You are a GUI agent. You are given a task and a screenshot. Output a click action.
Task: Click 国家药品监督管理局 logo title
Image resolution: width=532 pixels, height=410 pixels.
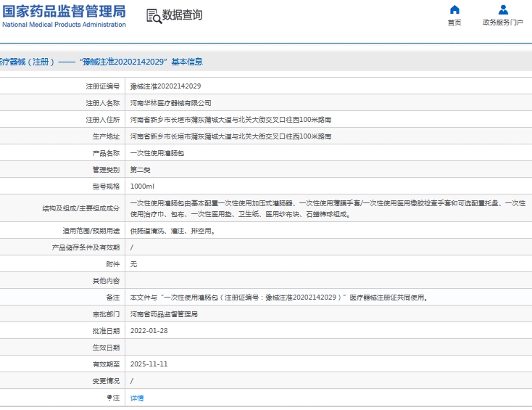click(x=64, y=11)
